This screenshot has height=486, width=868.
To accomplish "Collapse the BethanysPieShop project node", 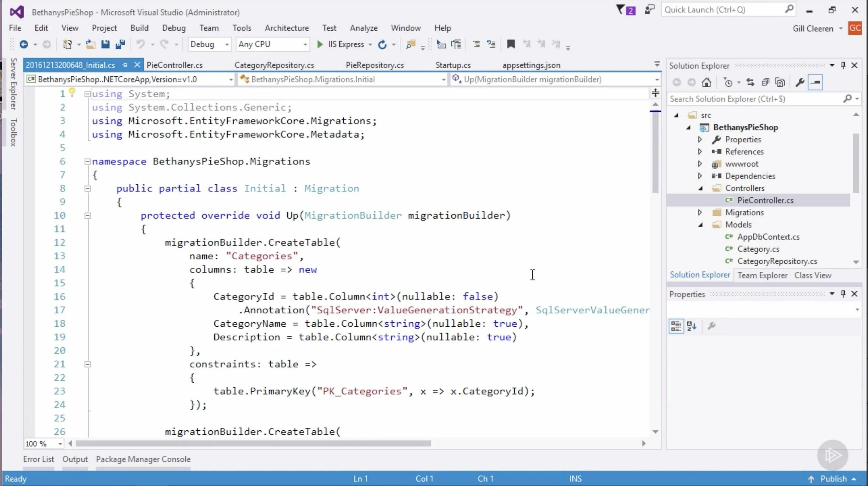I will pyautogui.click(x=689, y=127).
